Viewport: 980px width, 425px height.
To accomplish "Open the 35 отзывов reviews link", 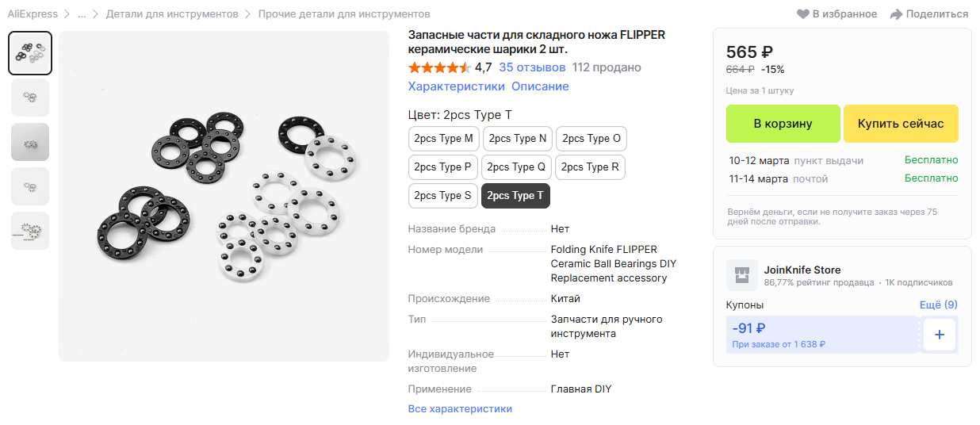I will [532, 67].
